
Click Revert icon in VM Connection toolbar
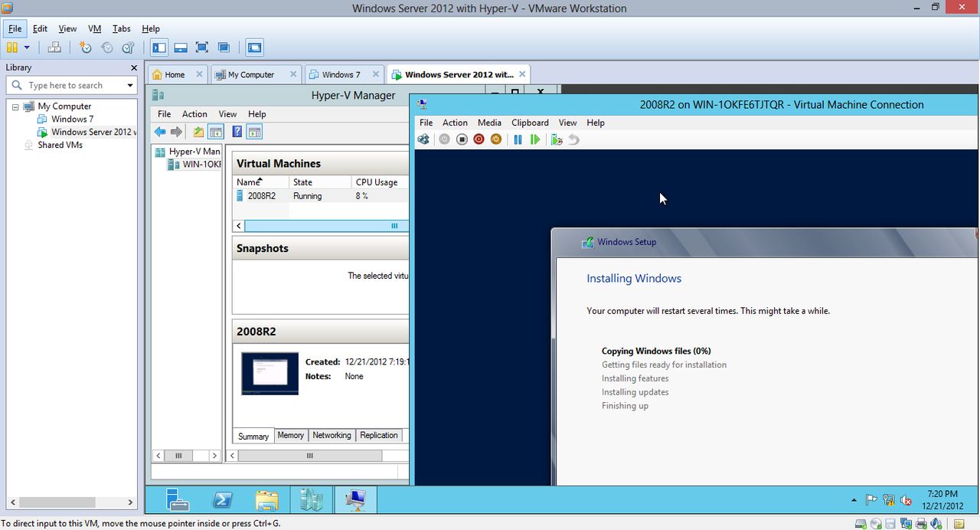(x=573, y=139)
